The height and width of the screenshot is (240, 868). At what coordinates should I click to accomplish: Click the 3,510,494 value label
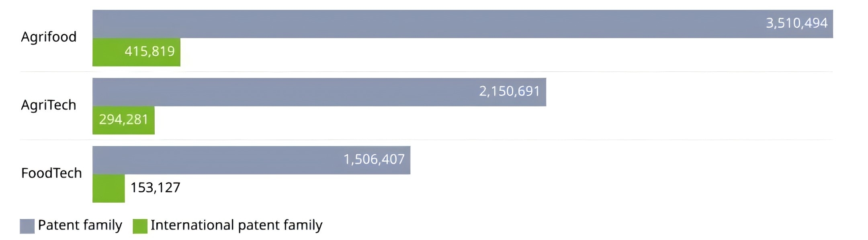[x=796, y=23]
